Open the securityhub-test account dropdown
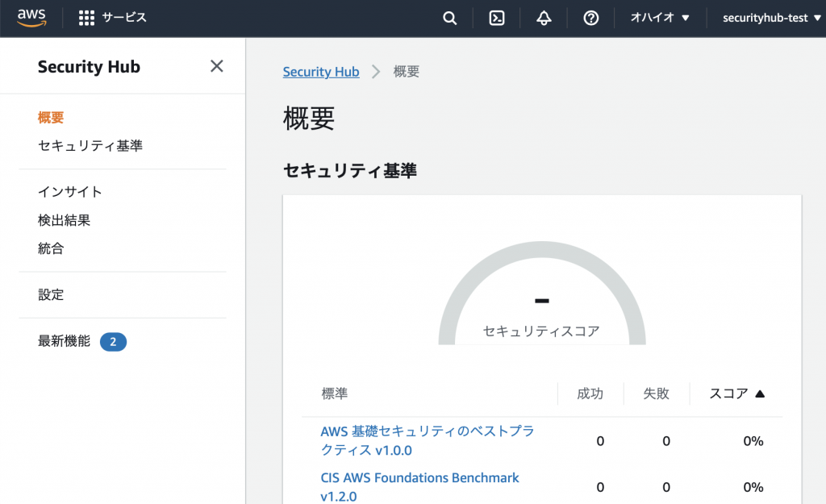Image resolution: width=826 pixels, height=504 pixels. [772, 18]
